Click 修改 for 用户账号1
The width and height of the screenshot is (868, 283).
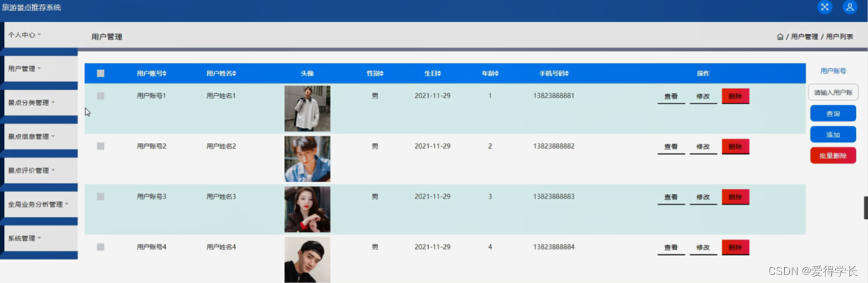coord(703,96)
